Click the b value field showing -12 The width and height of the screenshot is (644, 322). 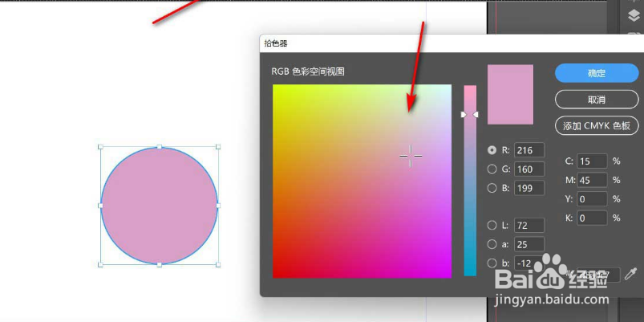[x=529, y=263]
